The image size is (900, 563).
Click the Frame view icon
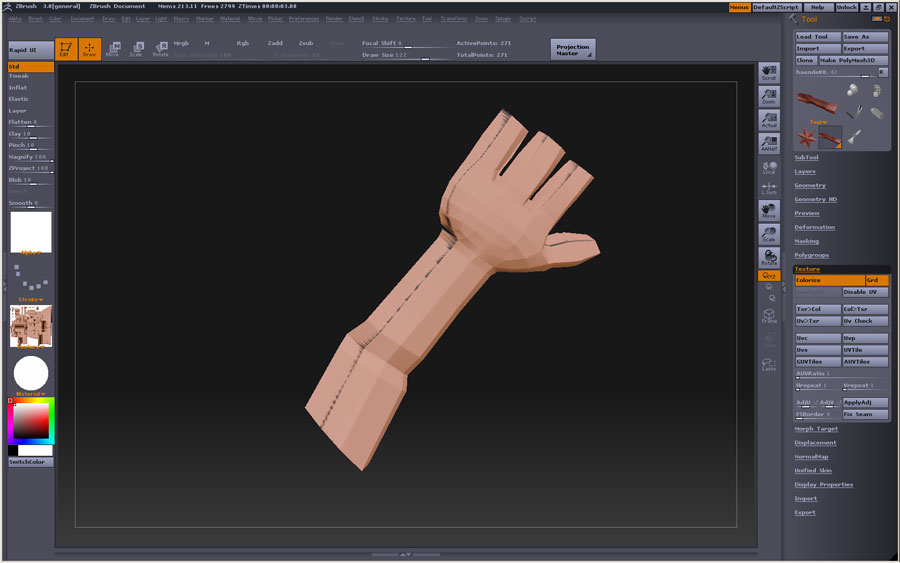point(769,316)
